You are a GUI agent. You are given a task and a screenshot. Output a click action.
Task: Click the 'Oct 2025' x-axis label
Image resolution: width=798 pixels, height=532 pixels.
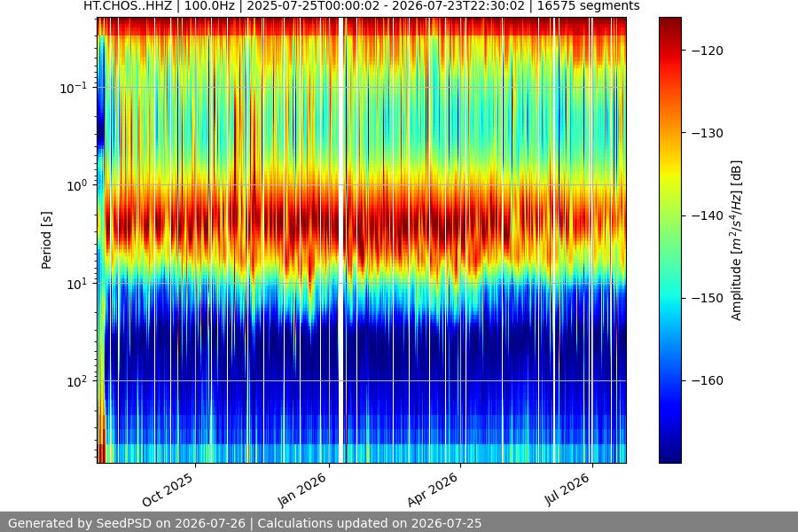coord(168,489)
